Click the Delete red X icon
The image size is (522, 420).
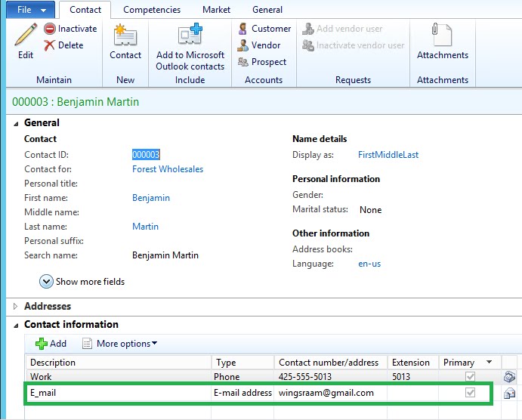[x=50, y=45]
